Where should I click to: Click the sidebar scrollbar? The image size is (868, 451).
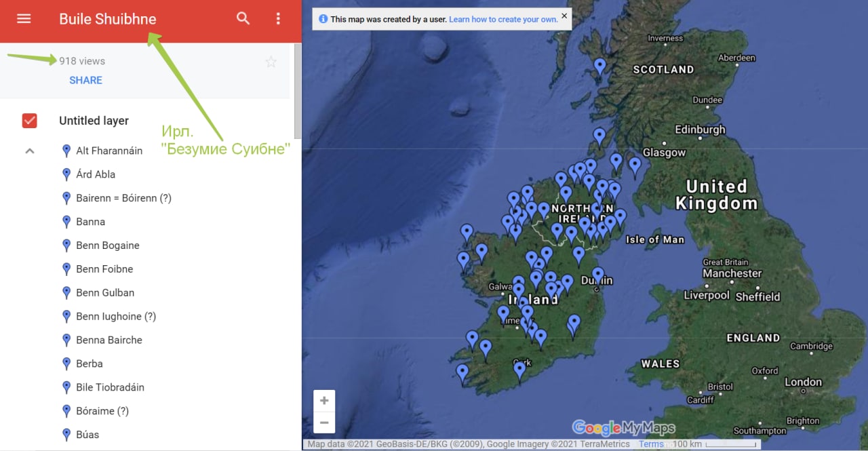pyautogui.click(x=298, y=92)
